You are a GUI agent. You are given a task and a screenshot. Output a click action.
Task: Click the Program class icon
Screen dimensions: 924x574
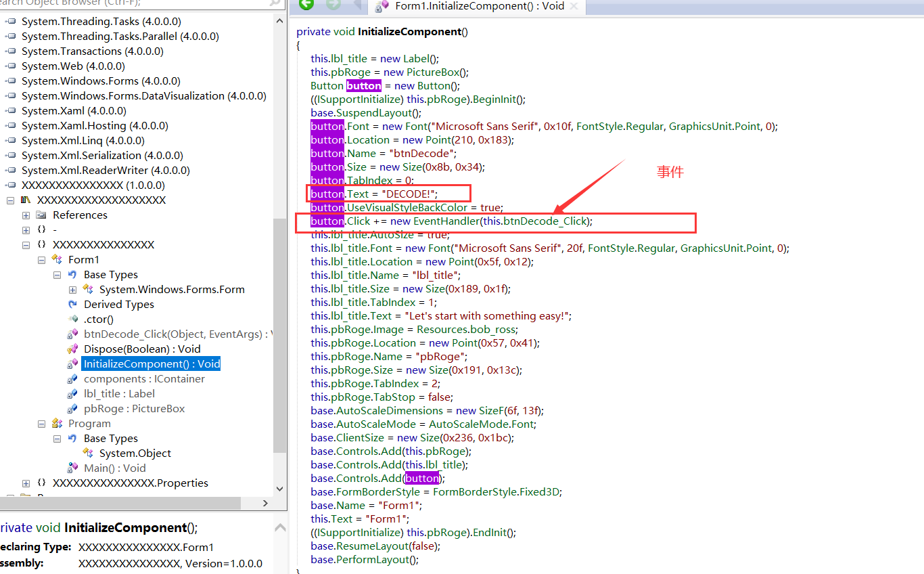pyautogui.click(x=57, y=423)
